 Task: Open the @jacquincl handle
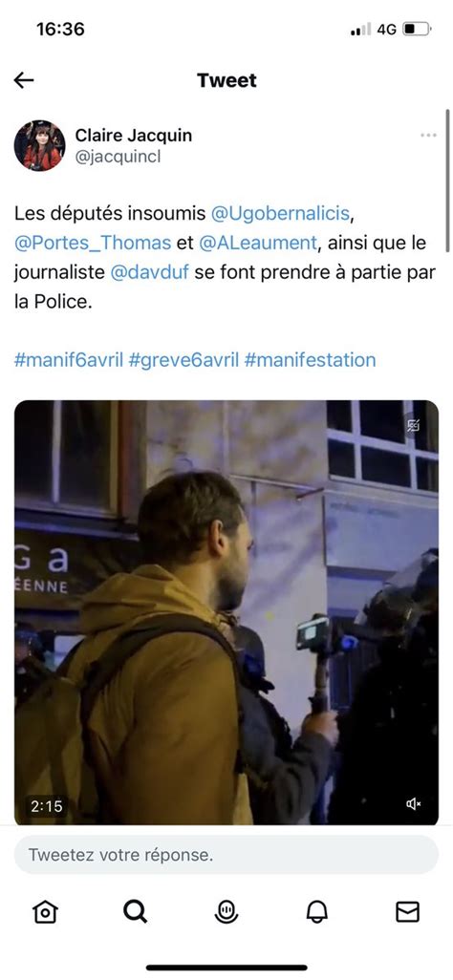pyautogui.click(x=118, y=157)
